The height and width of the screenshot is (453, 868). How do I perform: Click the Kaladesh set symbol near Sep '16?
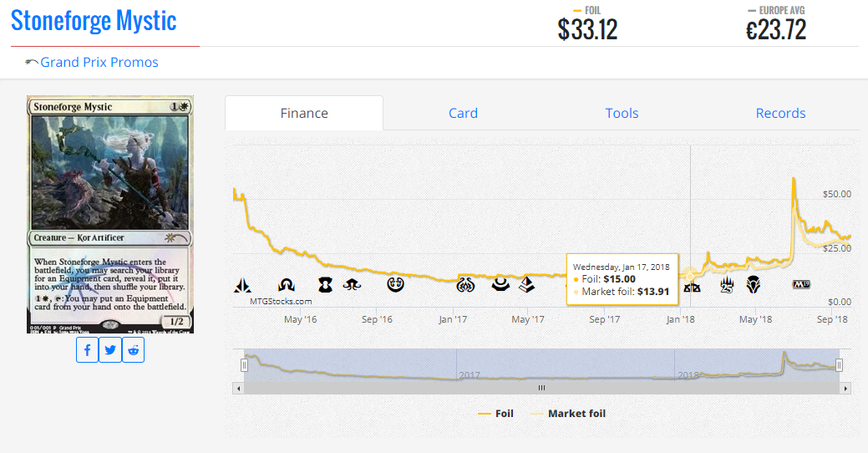pos(396,285)
